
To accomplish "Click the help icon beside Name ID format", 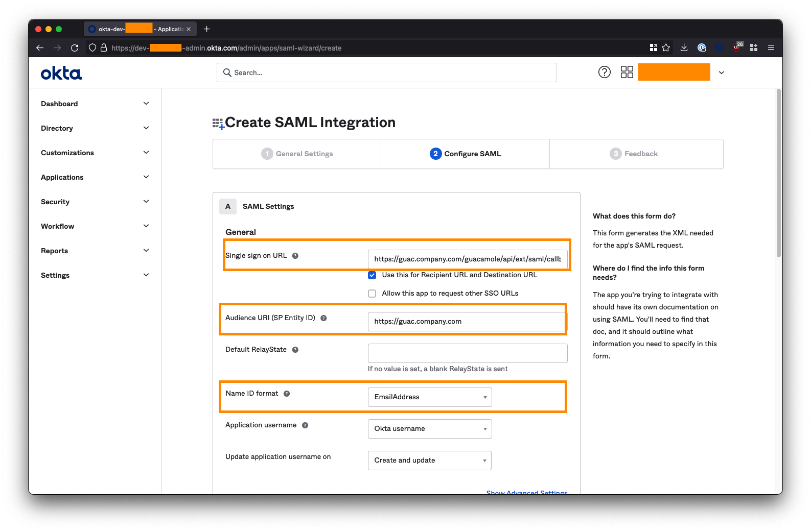I will coord(287,394).
